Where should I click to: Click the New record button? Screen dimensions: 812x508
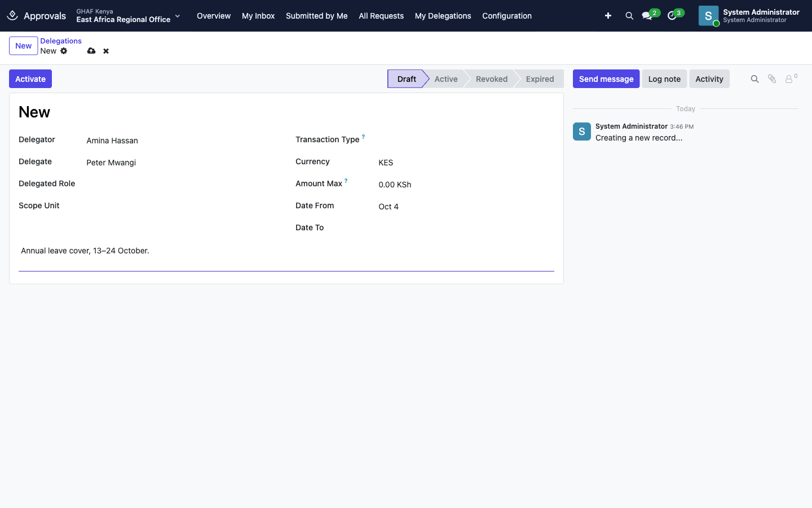coord(23,46)
